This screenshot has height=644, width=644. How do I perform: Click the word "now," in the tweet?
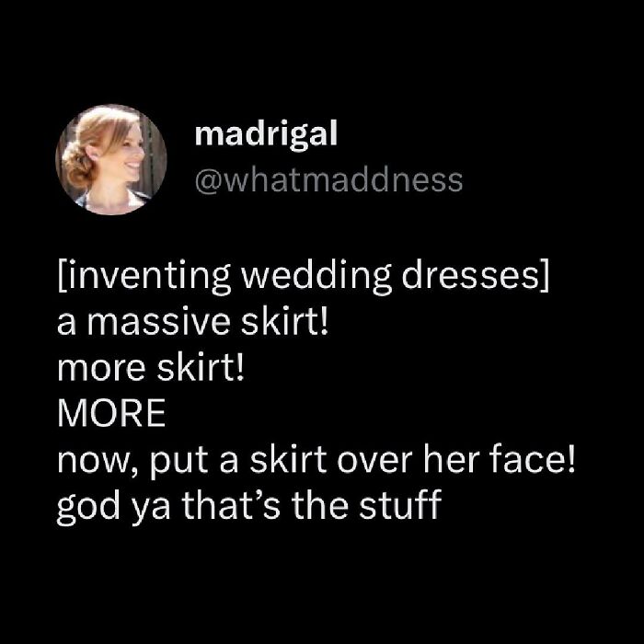coord(99,460)
